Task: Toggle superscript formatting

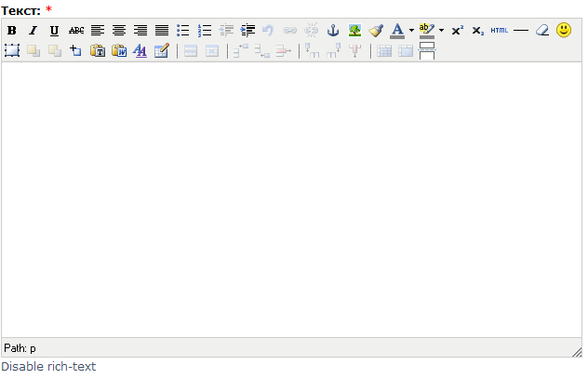Action: click(x=457, y=30)
